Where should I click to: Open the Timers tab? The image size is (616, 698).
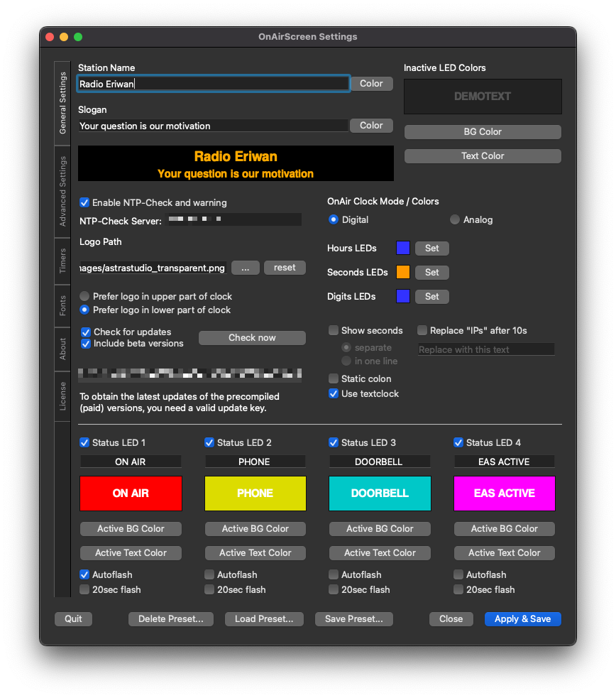pyautogui.click(x=63, y=261)
